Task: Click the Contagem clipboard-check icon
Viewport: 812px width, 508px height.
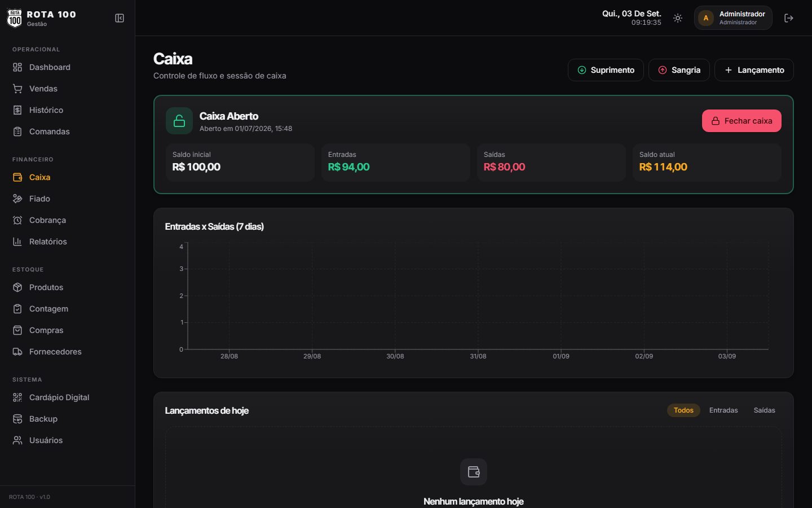Action: point(17,309)
